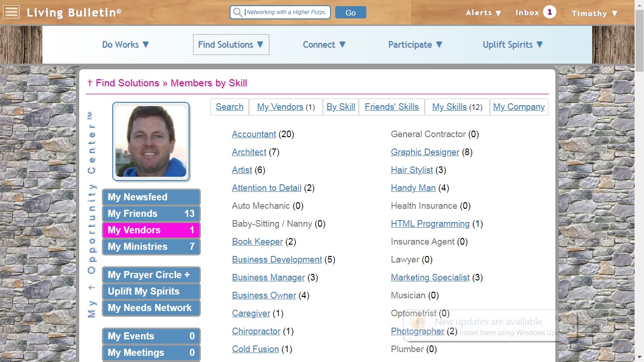Expand the Alerts dropdown
Viewport: 644px width, 362px height.
[484, 13]
